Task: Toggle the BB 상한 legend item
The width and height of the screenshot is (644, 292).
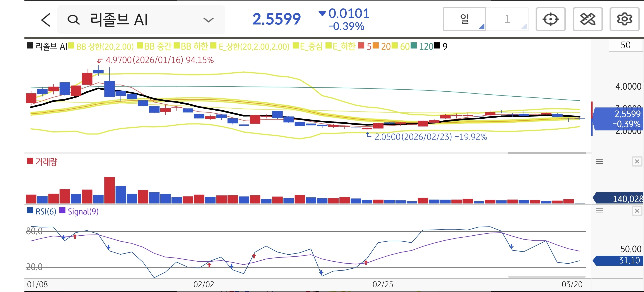Action: 105,47
